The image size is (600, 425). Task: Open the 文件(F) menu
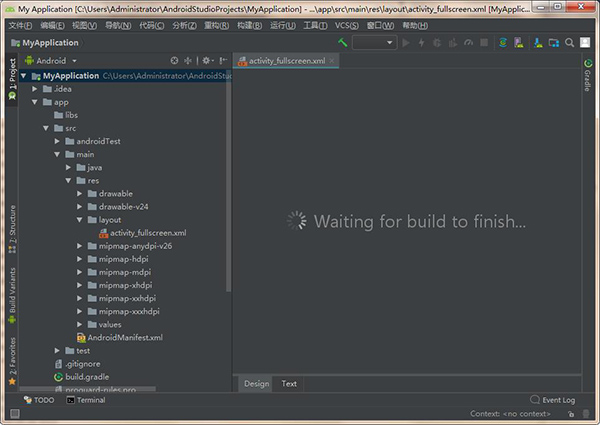[20, 25]
